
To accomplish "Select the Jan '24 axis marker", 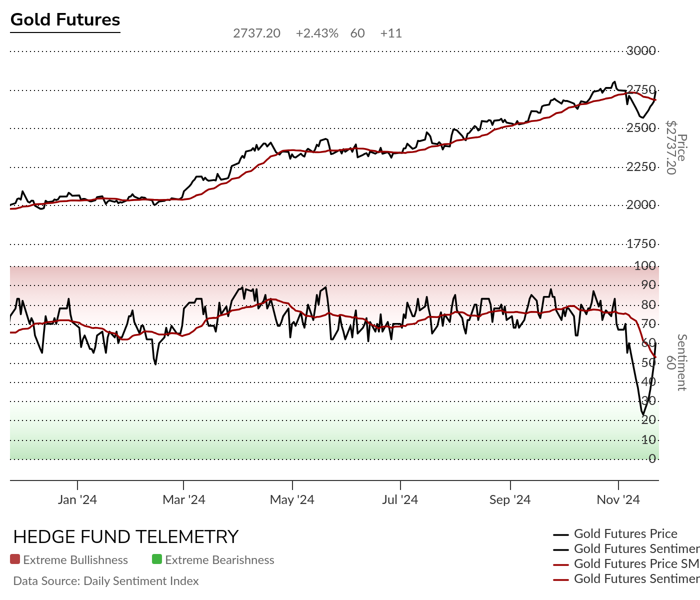I will [x=77, y=499].
